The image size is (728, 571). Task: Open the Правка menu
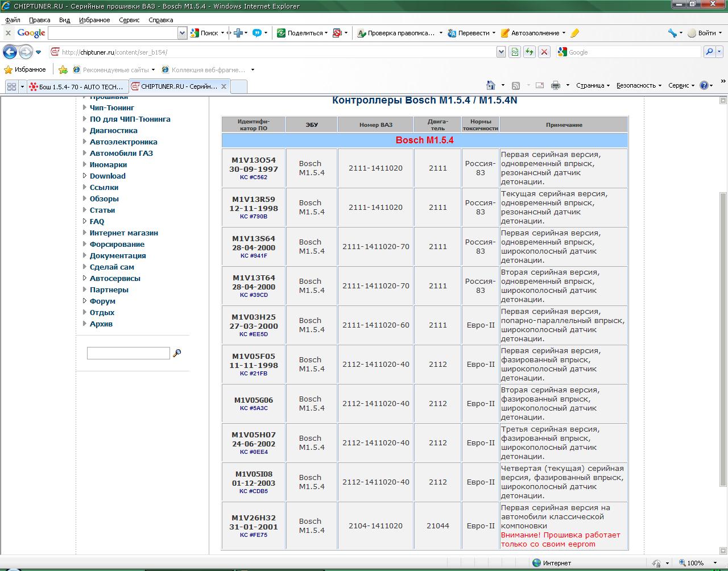[x=40, y=20]
